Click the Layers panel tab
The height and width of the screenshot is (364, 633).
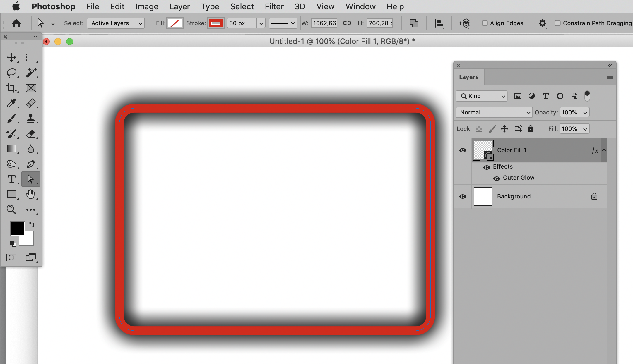point(468,77)
